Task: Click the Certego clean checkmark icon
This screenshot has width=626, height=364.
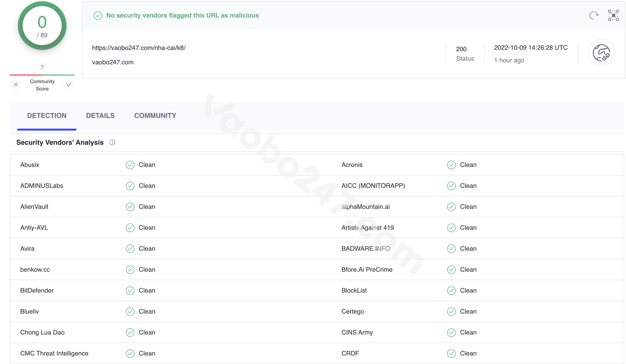Action: pyautogui.click(x=451, y=312)
